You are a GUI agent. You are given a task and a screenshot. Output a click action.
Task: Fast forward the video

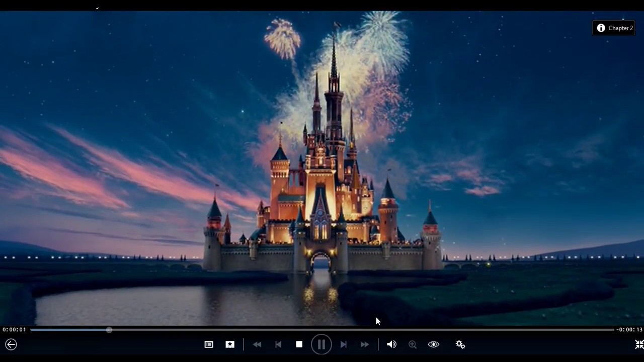coord(365,344)
